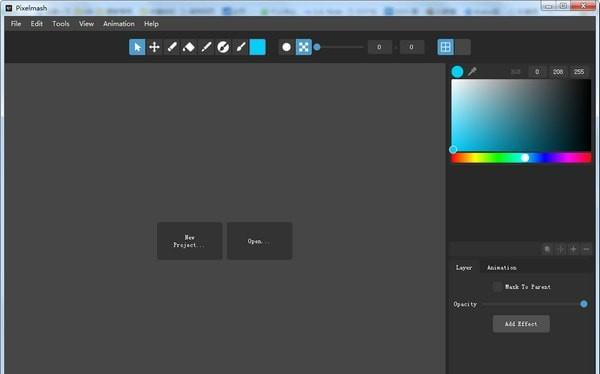Open the File menu
The height and width of the screenshot is (374, 600).
pos(16,24)
